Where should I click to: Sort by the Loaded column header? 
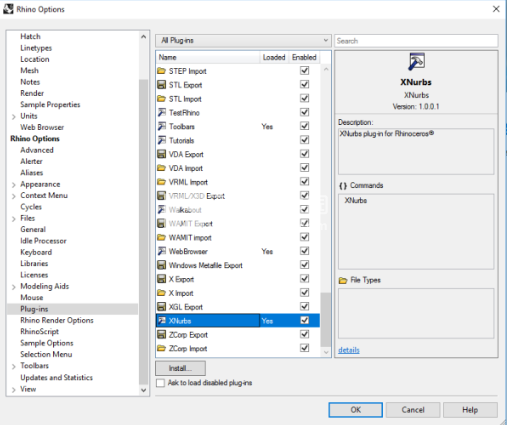[x=274, y=57]
